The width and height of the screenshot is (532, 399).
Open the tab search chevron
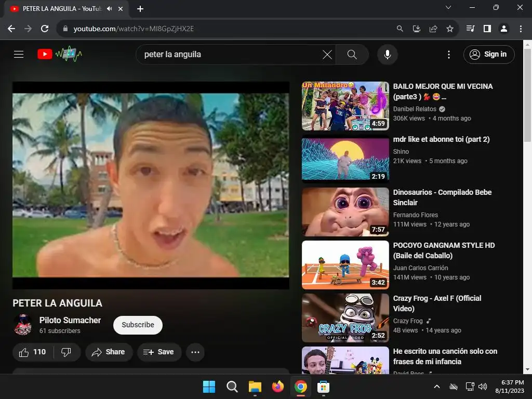(x=448, y=7)
